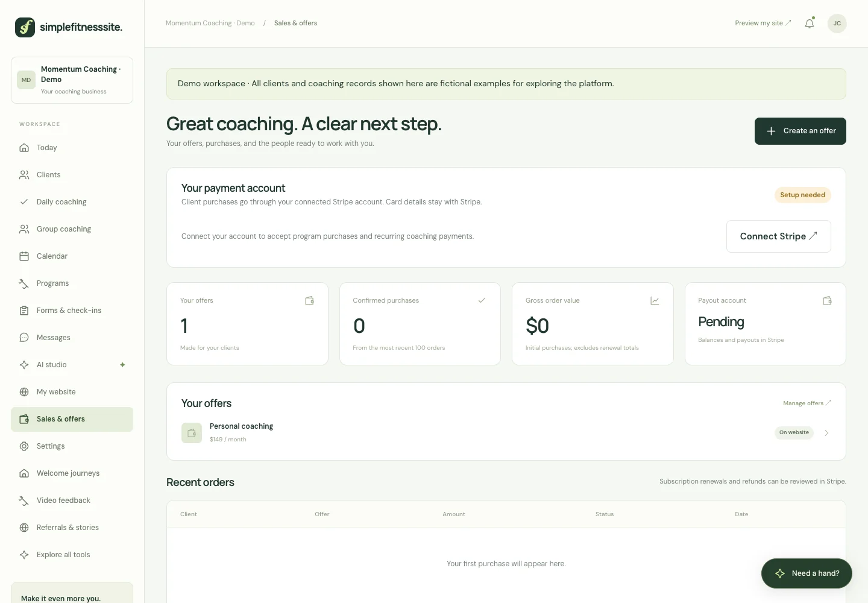This screenshot has height=603, width=868.
Task: Click the Setup needed status badge
Action: click(802, 195)
